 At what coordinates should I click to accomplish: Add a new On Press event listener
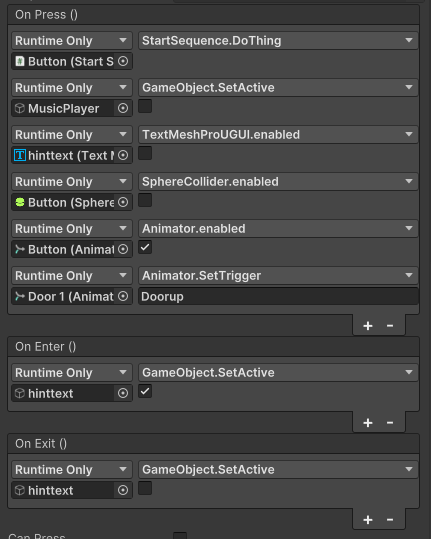tap(368, 326)
